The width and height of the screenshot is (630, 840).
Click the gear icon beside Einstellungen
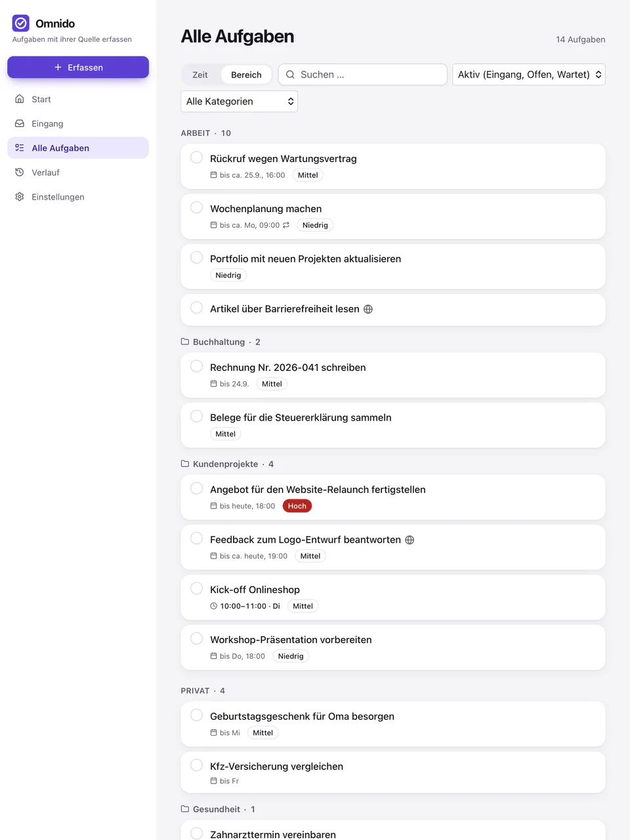pyautogui.click(x=20, y=197)
